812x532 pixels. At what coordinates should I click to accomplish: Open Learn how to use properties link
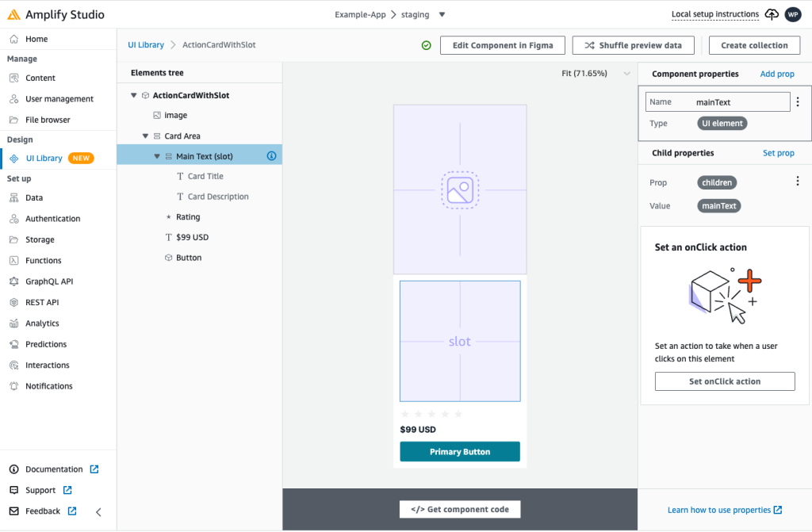coord(720,510)
